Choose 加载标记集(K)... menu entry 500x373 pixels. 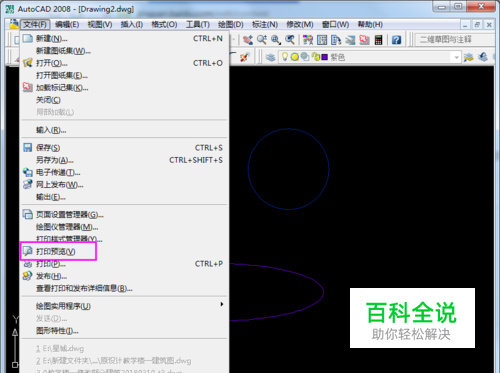pyautogui.click(x=124, y=88)
